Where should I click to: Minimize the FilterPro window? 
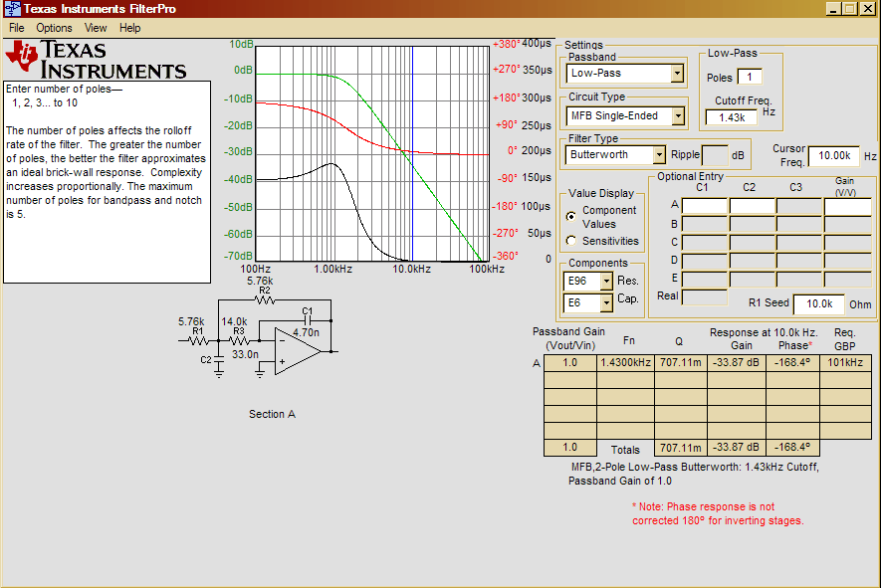[x=833, y=8]
